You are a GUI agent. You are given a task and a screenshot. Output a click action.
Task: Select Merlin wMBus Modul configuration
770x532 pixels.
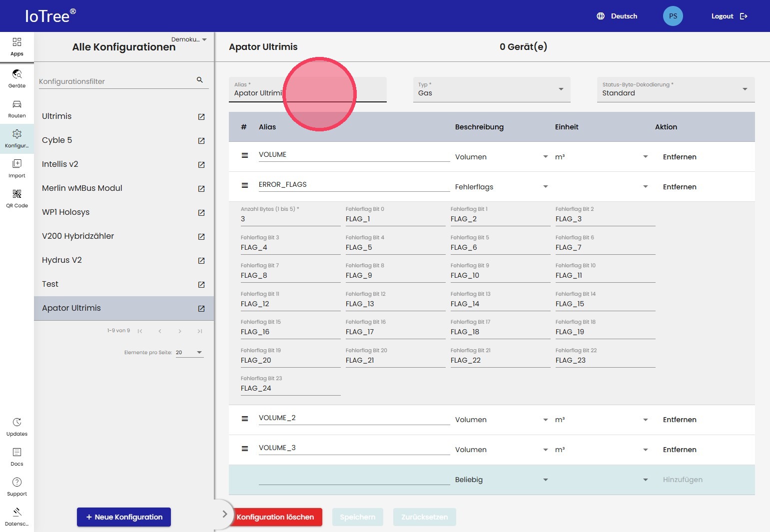[x=82, y=188]
